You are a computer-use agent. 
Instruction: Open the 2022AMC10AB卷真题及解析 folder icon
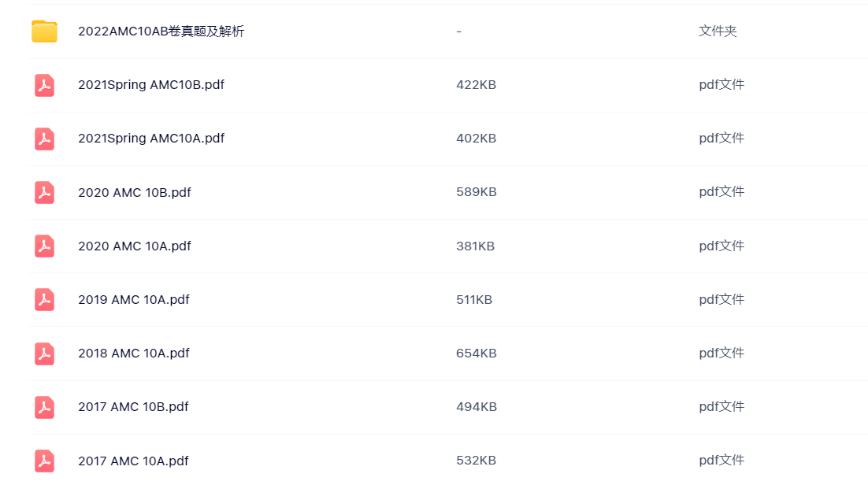[x=44, y=31]
